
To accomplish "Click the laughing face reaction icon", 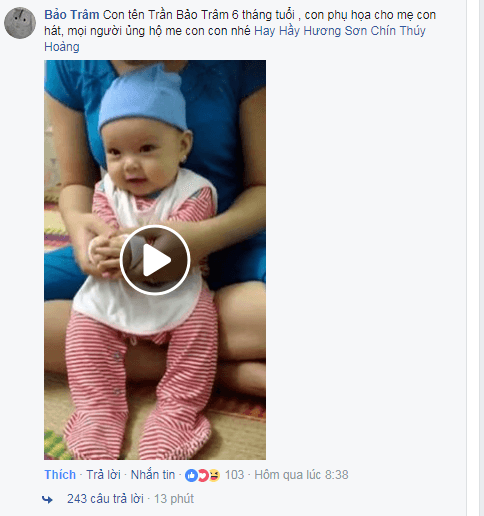I will pyautogui.click(x=214, y=475).
